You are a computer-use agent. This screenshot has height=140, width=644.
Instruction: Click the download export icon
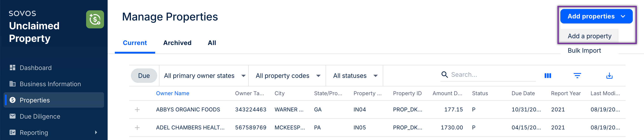(609, 76)
